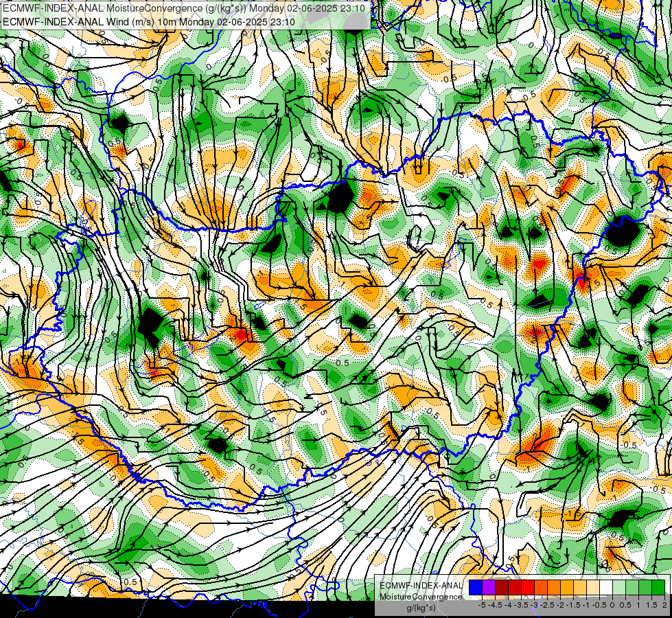Click the legend unit g/(kg*s)
This screenshot has height=618, width=672.
pyautogui.click(x=421, y=608)
